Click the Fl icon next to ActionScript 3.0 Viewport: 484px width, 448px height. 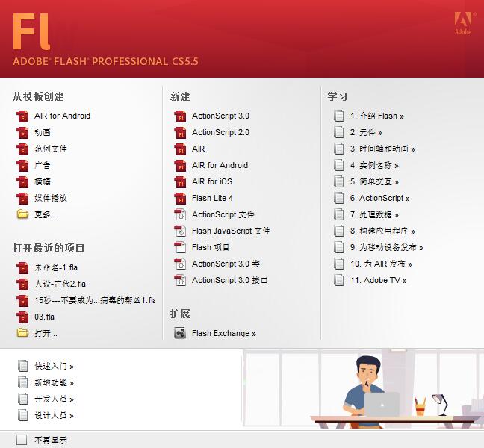[180, 116]
